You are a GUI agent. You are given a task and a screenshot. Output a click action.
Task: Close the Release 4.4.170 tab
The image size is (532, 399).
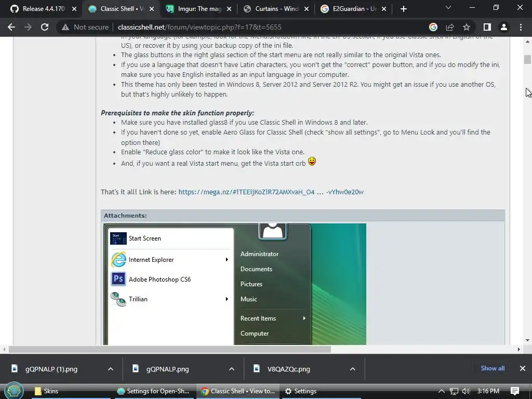click(74, 9)
